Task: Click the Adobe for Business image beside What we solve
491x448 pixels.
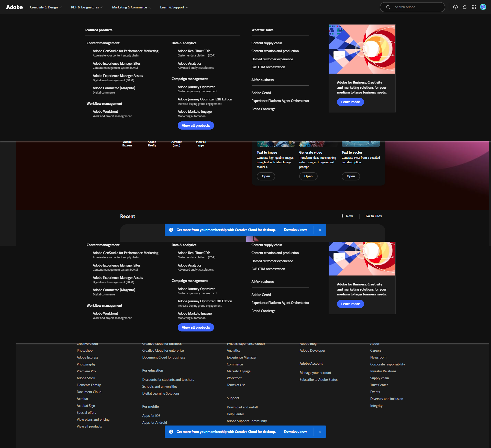Action: (362, 49)
